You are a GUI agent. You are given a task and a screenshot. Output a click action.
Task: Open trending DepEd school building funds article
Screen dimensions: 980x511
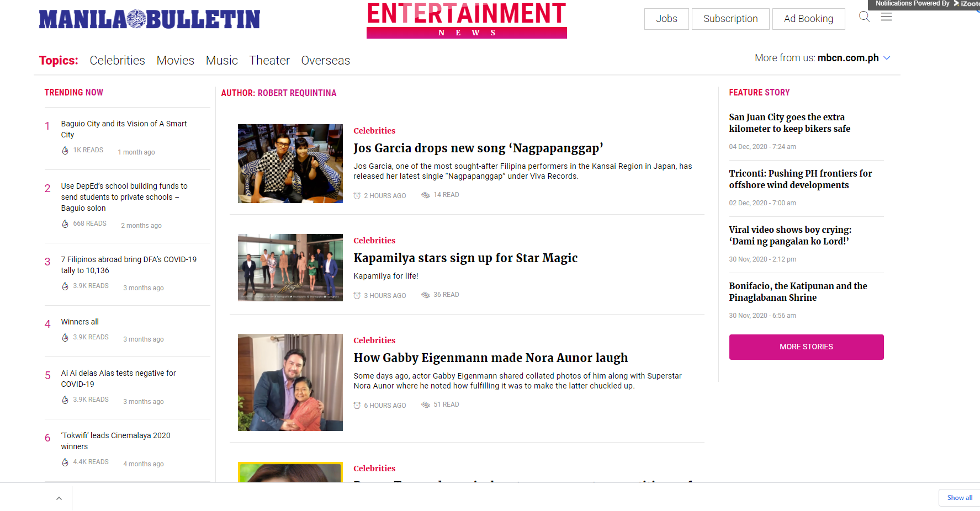tap(124, 197)
